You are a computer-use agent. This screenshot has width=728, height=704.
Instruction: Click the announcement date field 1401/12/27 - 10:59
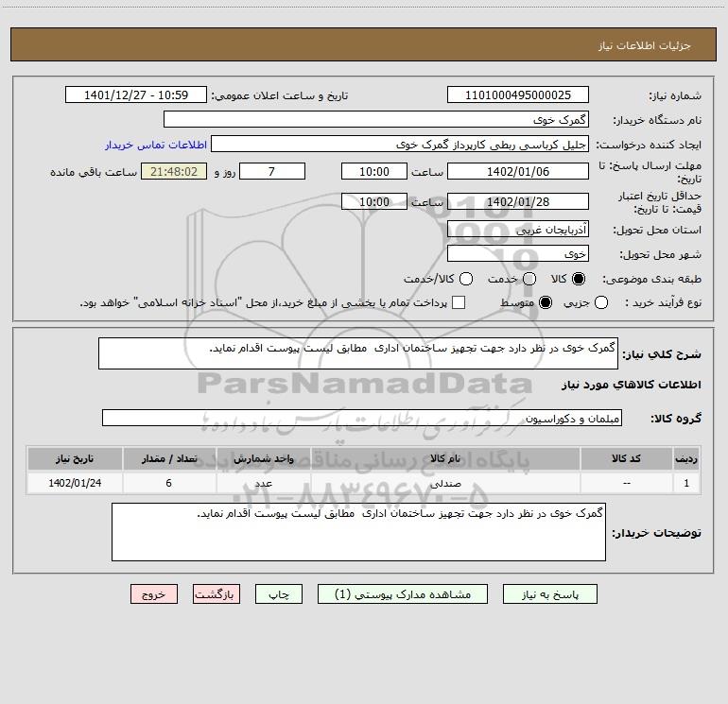pos(136,94)
